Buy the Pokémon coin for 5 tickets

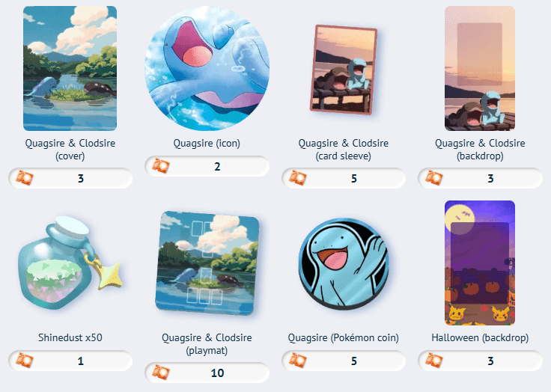(x=344, y=361)
